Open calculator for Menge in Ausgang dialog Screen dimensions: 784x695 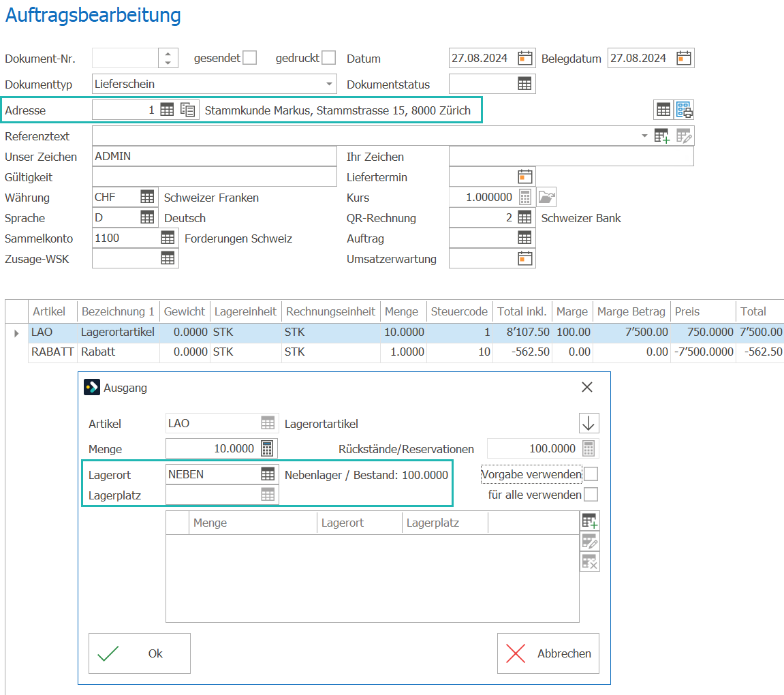coord(267,448)
